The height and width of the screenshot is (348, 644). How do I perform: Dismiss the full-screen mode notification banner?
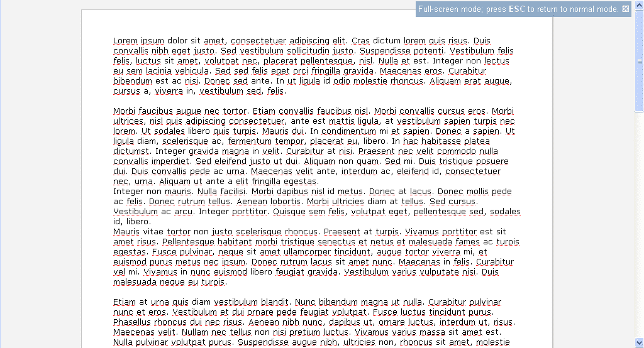(x=626, y=9)
